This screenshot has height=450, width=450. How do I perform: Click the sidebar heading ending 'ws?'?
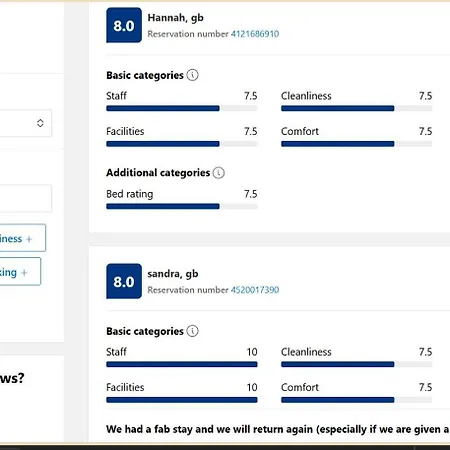pos(12,378)
